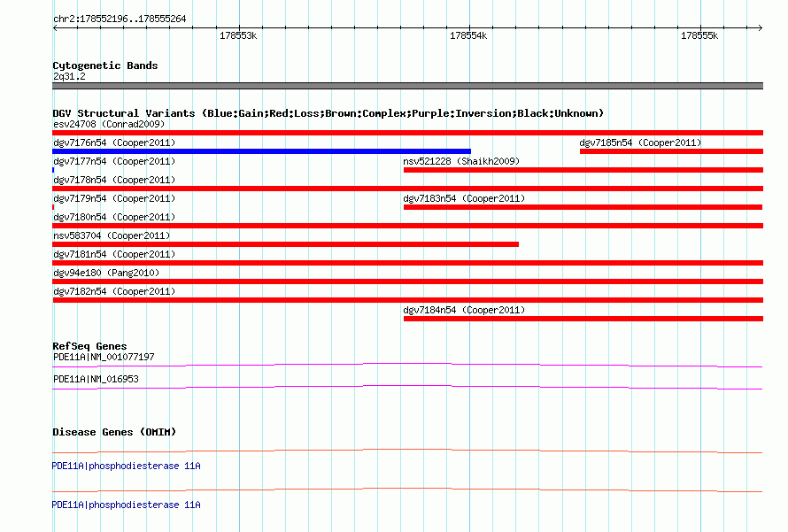The image size is (788, 532).
Task: Click the red bar under dgv7180n54
Action: 407,226
